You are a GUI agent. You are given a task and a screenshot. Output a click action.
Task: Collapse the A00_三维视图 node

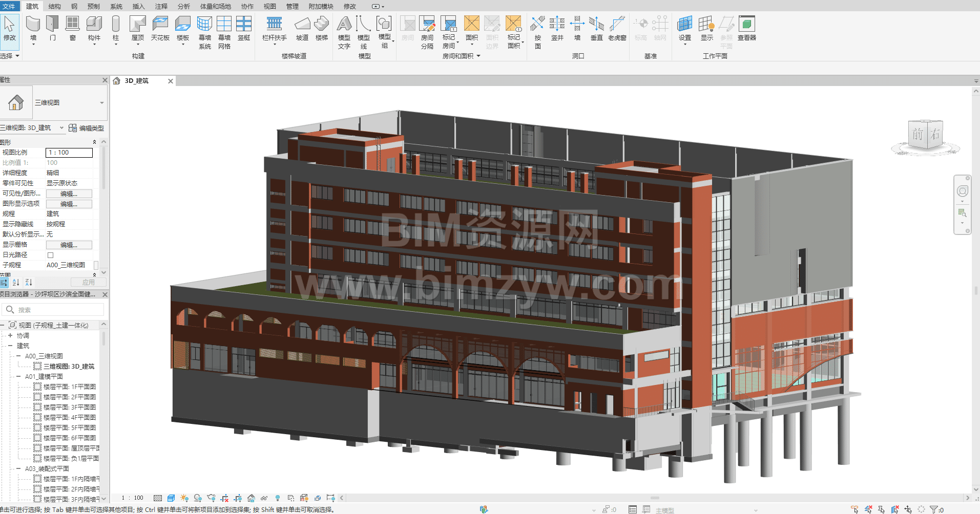coord(18,356)
